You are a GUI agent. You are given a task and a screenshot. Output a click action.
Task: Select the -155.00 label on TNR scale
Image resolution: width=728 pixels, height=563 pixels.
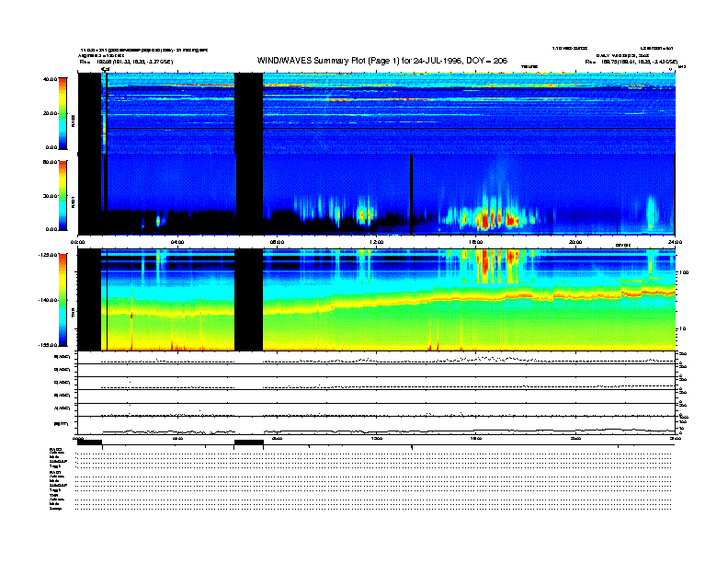coord(49,345)
